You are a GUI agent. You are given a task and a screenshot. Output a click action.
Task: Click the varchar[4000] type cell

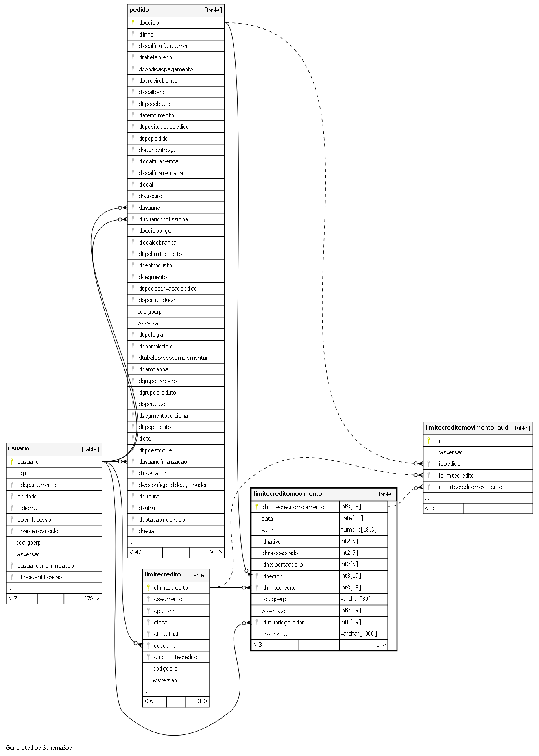364,634
